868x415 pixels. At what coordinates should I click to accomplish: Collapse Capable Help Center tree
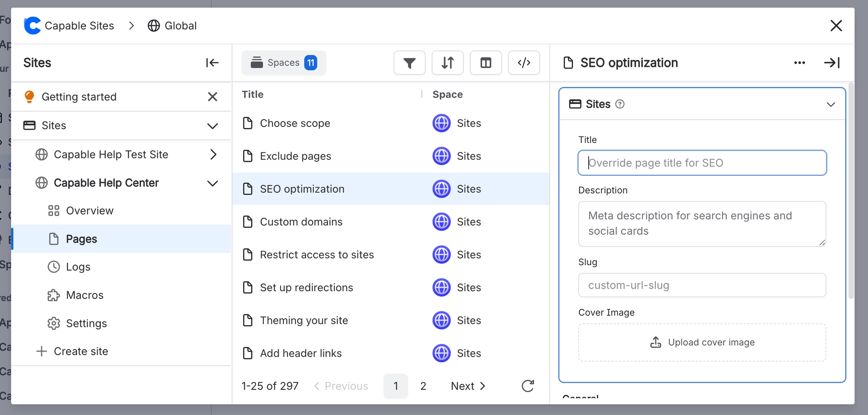click(212, 183)
